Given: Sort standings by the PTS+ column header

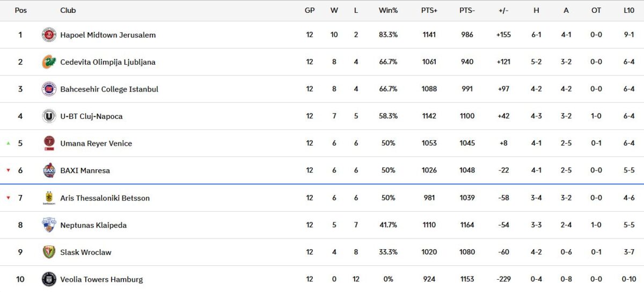Looking at the screenshot, I should 429,10.
